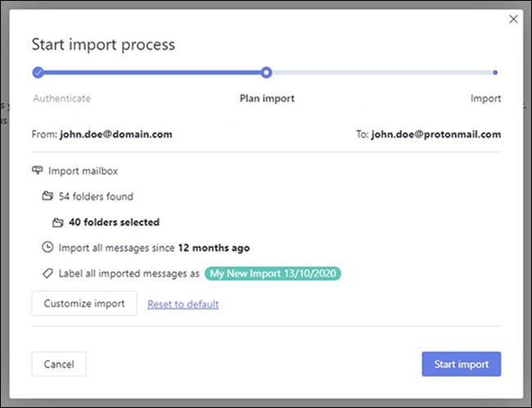Click the source email john.doe@domain.com
Screen dimensions: 532x408
click(x=115, y=134)
